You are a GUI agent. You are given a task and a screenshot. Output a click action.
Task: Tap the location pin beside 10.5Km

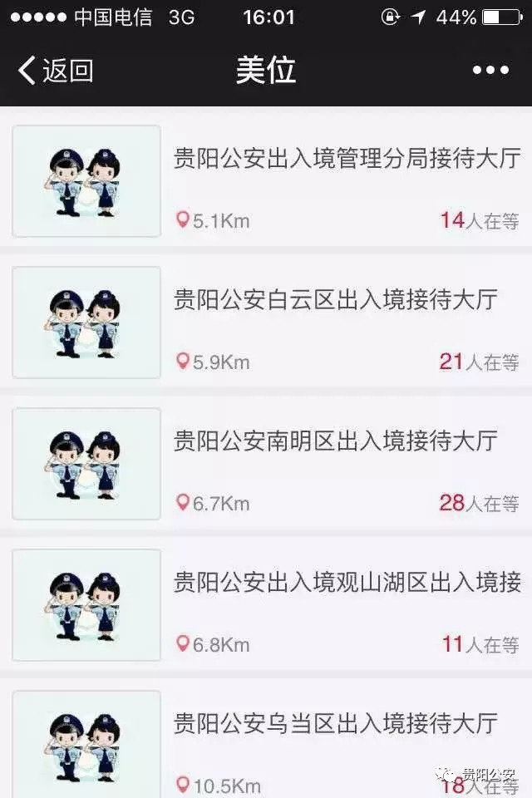[x=182, y=786]
